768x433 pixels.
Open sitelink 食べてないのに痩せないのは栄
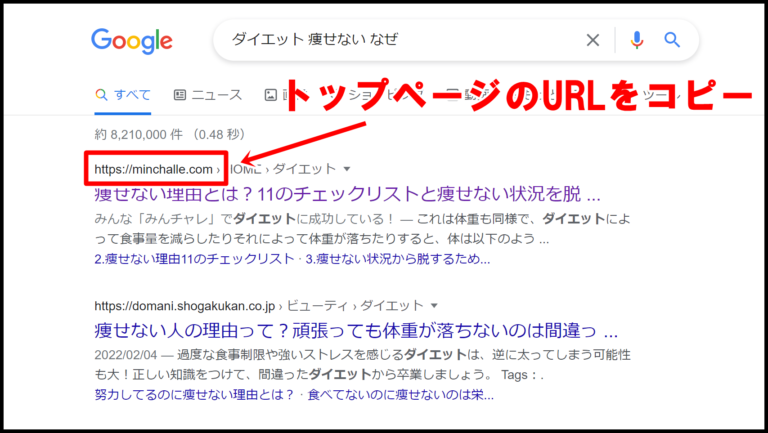pyautogui.click(x=400, y=395)
